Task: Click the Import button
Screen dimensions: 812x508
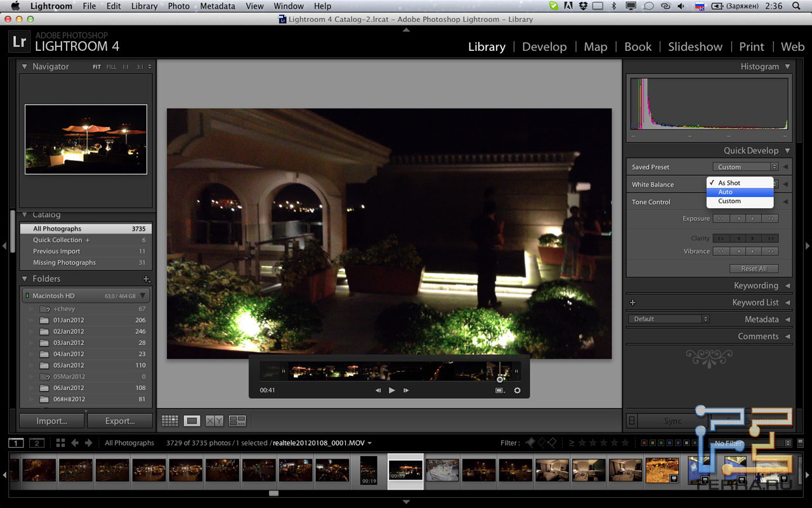Action: coord(51,420)
